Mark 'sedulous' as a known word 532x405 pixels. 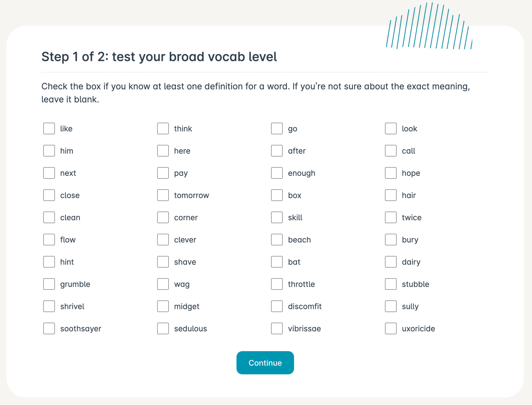tap(163, 329)
